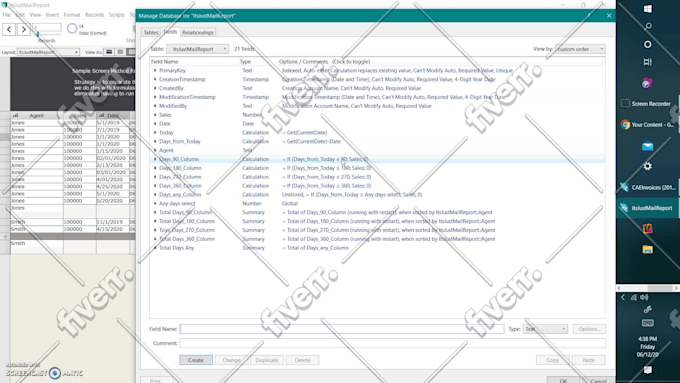680x383 pixels.
Task: Open Settings gear in taskbar
Action: coord(647,166)
